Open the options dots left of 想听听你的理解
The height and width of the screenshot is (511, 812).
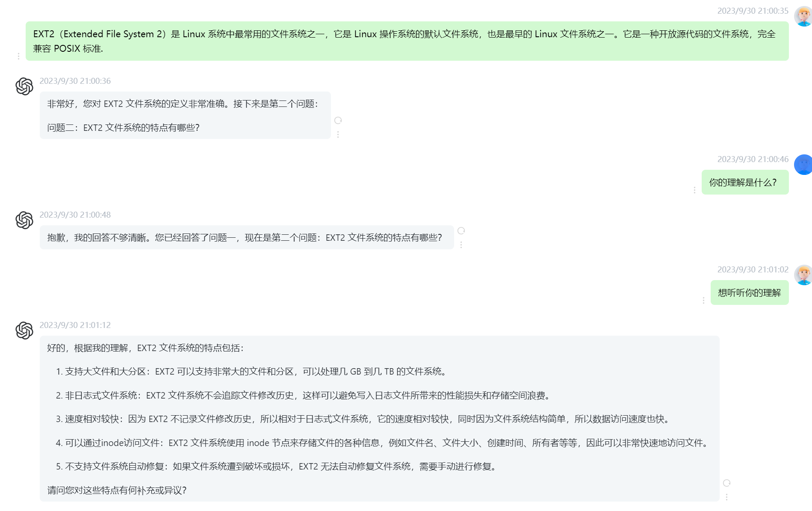[703, 300]
